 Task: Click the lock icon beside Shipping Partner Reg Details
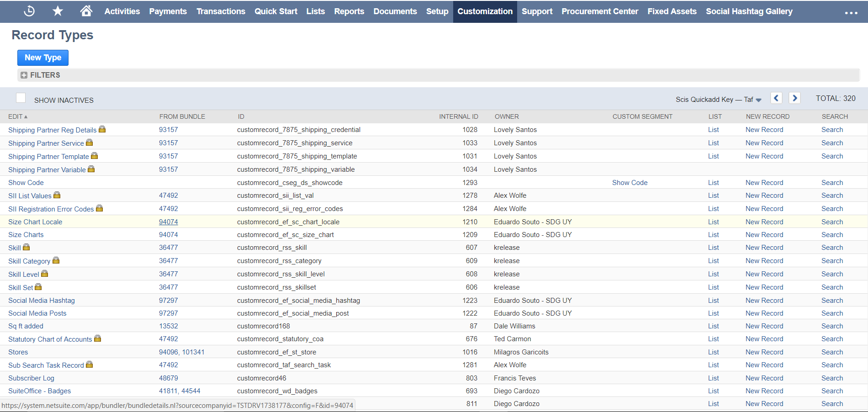(102, 129)
